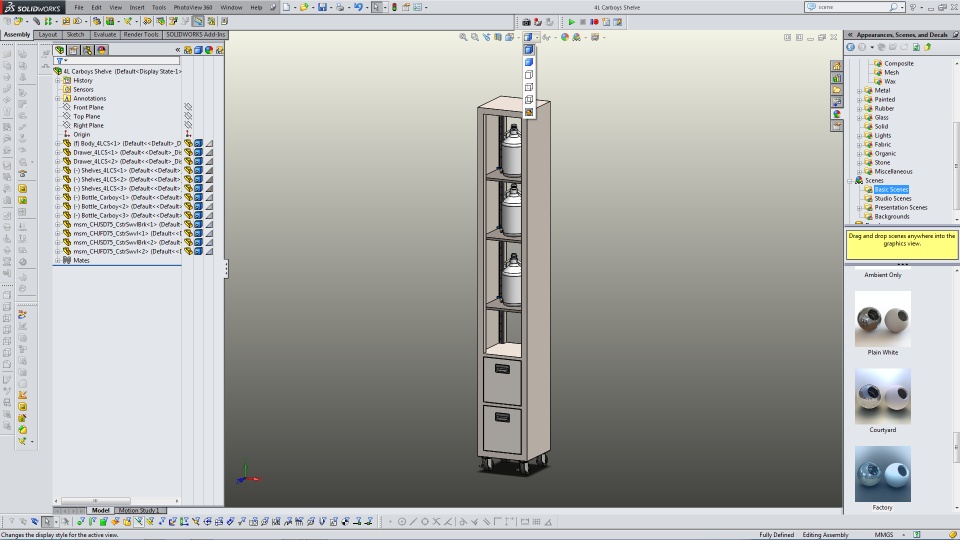This screenshot has width=960, height=540.
Task: Click the Save icon
Action: (322, 7)
